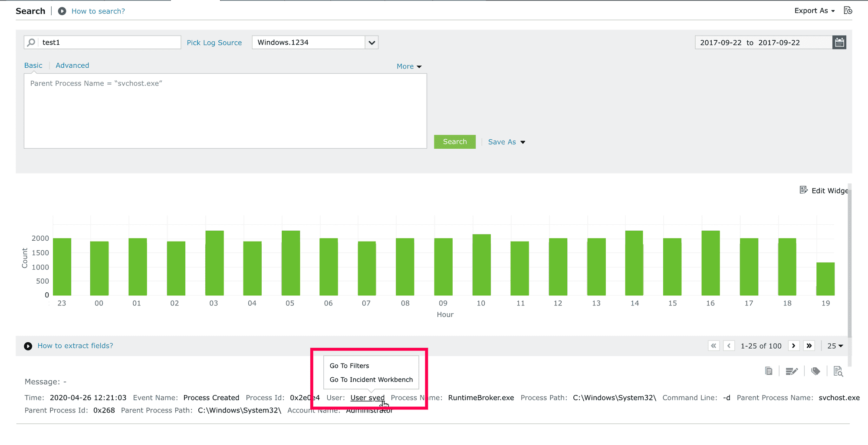This screenshot has height=445, width=868.
Task: Click the Parent Process Id value 0x268
Action: coord(104,410)
